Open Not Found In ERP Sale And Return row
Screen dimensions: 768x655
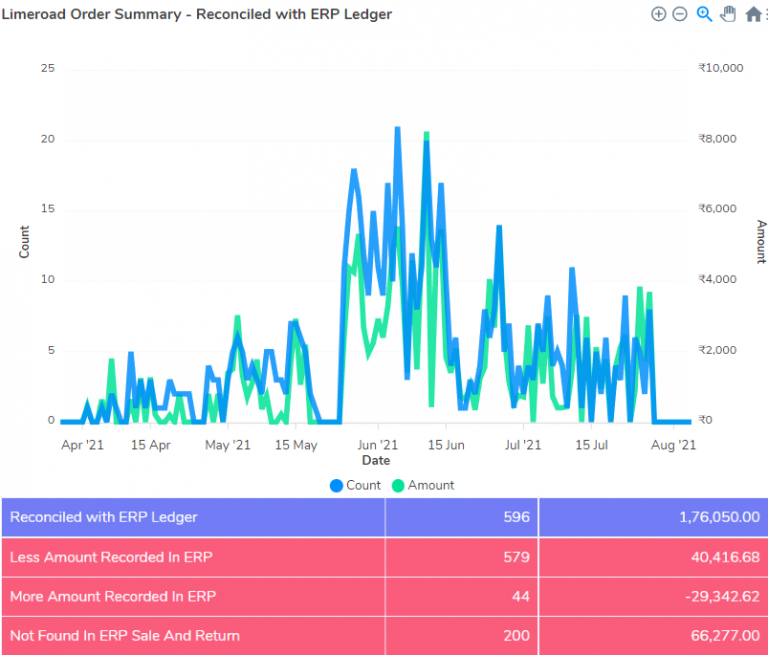click(x=385, y=636)
